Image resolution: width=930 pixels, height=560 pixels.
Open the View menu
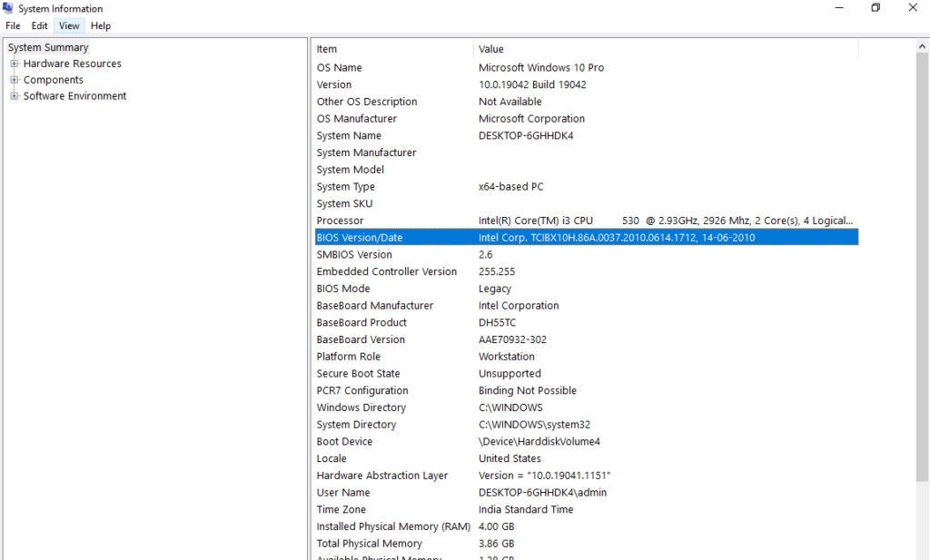pyautogui.click(x=69, y=26)
